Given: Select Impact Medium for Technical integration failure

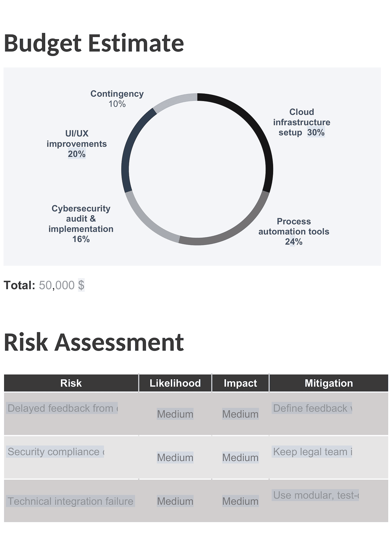Looking at the screenshot, I should coord(240,501).
